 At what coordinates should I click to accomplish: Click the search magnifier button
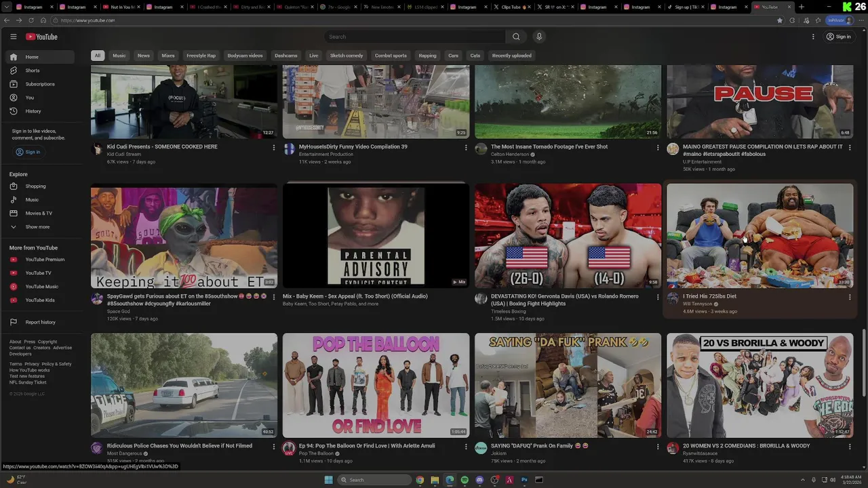tap(516, 37)
